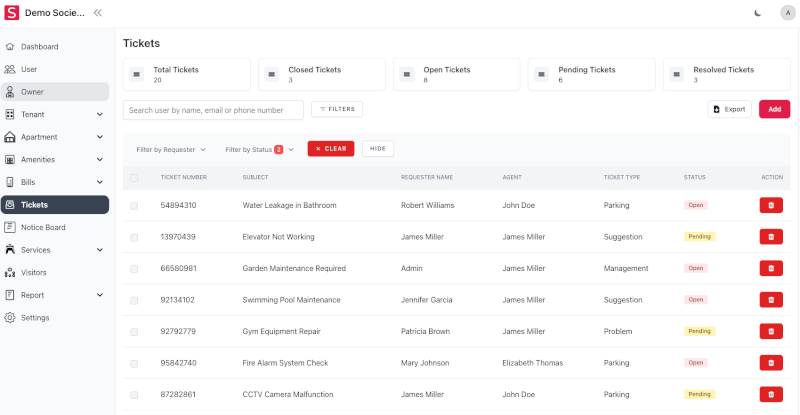Go to Dashboard in sidebar
Viewport: 800px width, 415px height.
click(x=55, y=46)
